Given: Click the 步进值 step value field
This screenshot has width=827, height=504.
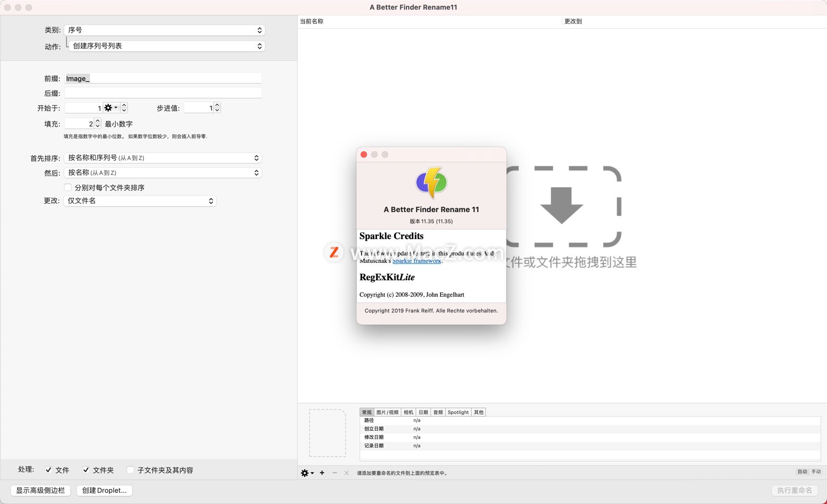Looking at the screenshot, I should click(198, 107).
